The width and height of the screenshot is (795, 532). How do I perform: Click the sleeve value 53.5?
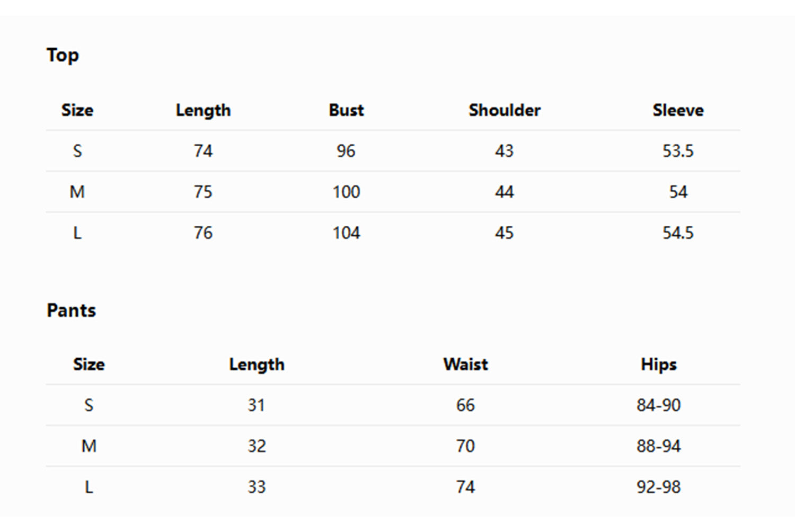[678, 151]
